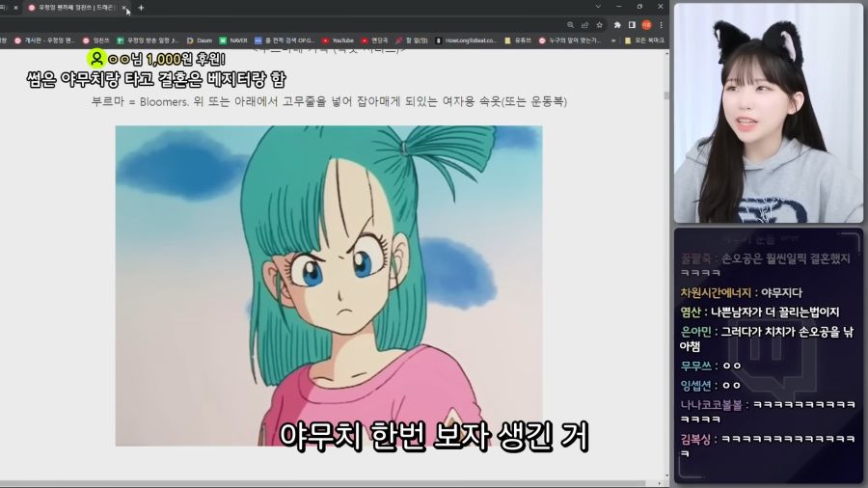Open the Extensions puzzle icon
This screenshot has width=868, height=488.
pos(617,25)
